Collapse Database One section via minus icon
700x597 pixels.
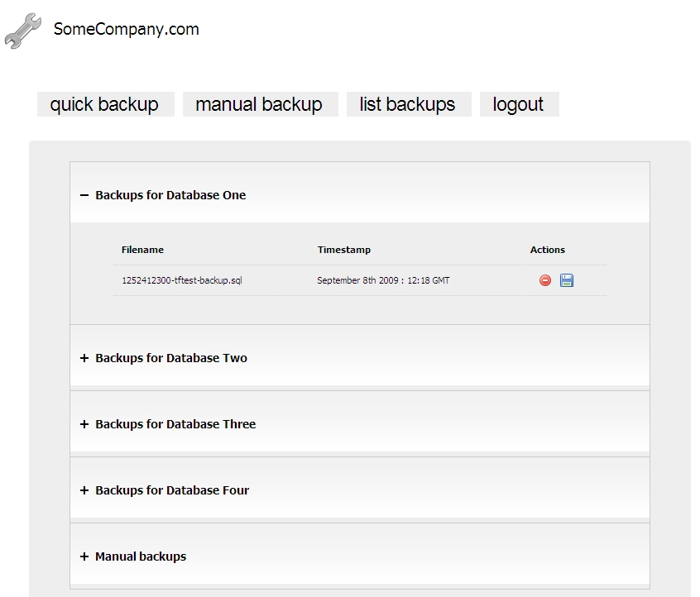click(84, 195)
